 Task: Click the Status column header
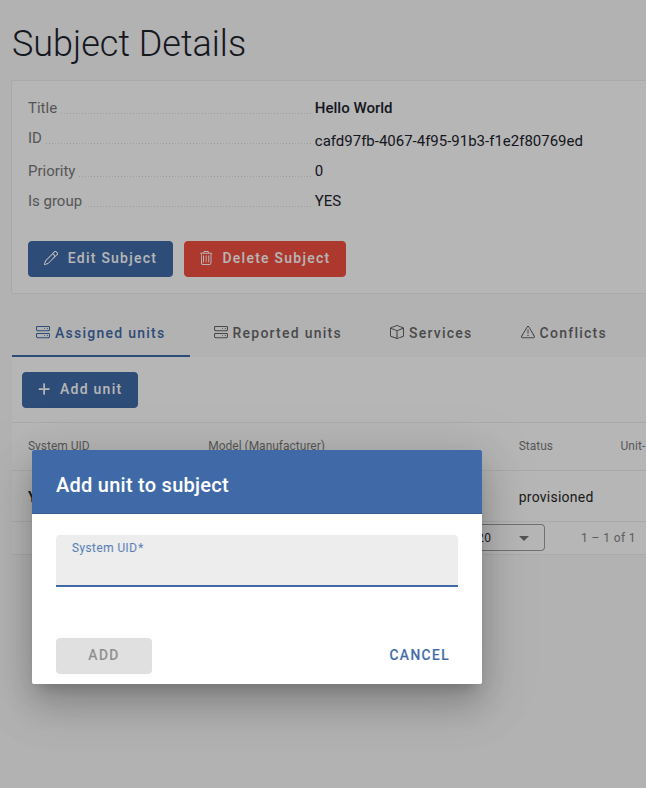pos(535,446)
